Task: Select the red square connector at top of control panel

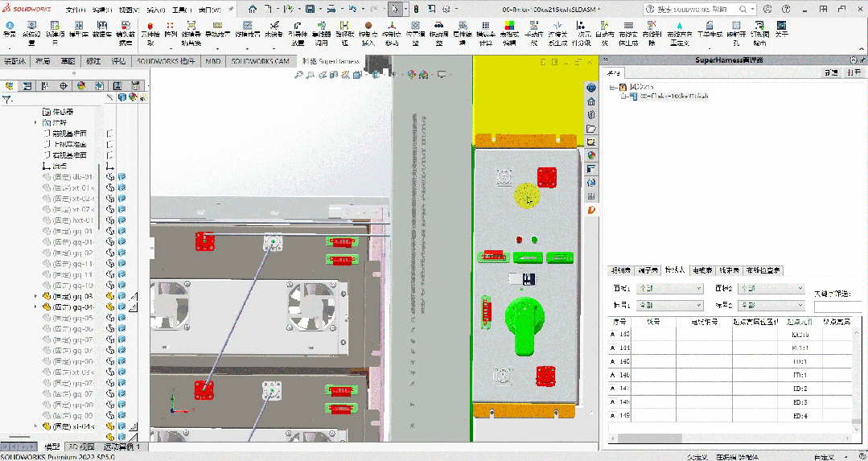Action: click(x=548, y=177)
